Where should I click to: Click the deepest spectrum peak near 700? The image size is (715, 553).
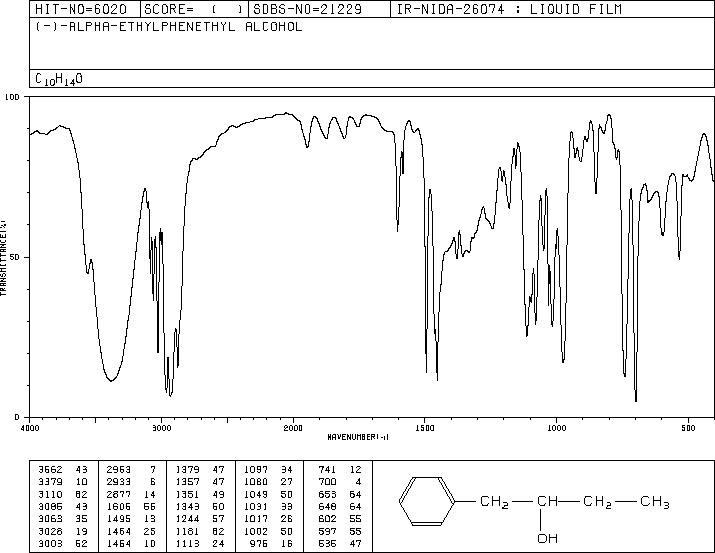pyautogui.click(x=636, y=400)
